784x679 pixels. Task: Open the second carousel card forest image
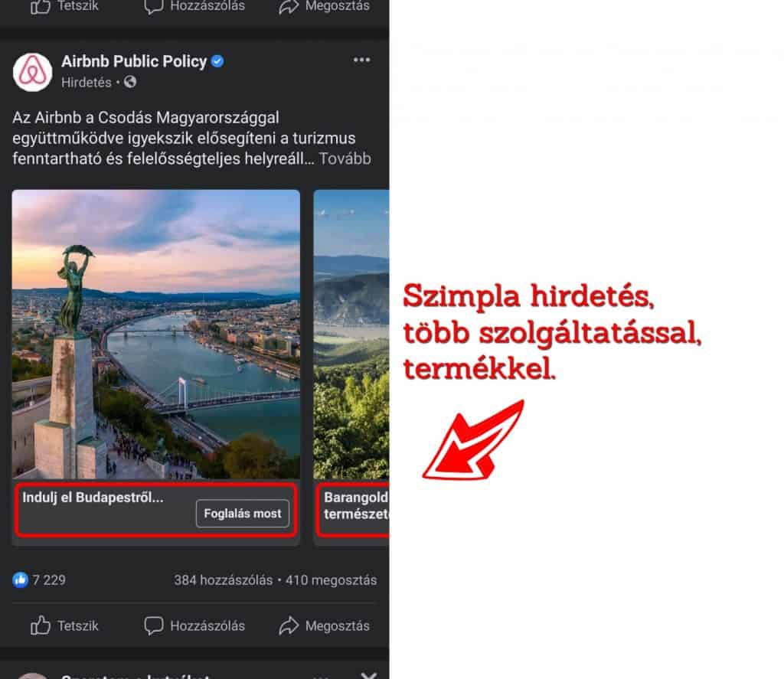point(351,334)
